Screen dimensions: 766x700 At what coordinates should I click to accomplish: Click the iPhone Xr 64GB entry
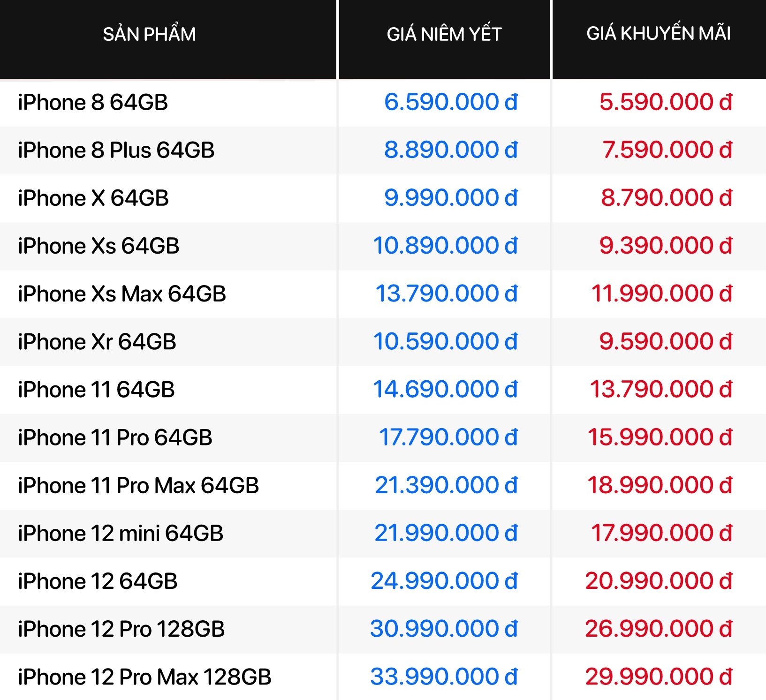[97, 342]
